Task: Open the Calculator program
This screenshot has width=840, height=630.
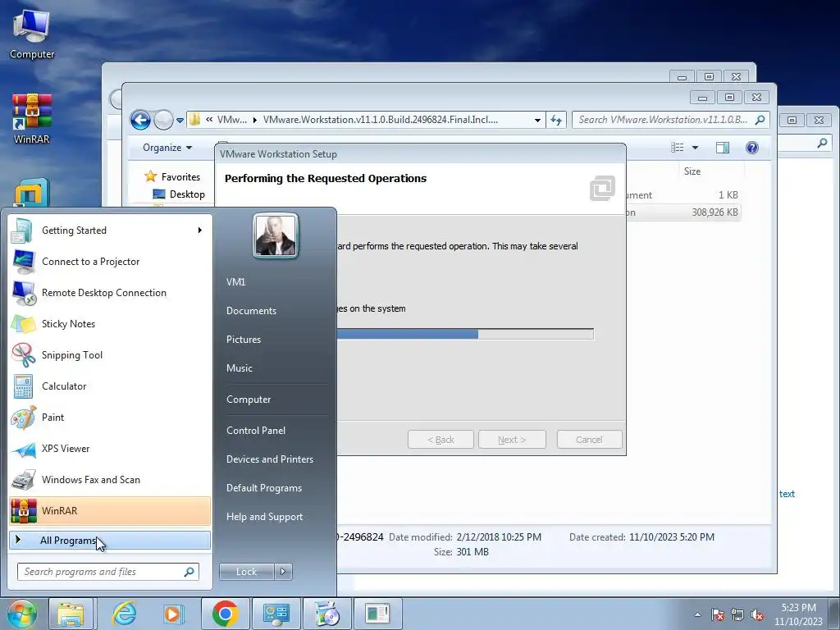Action: tap(110, 386)
